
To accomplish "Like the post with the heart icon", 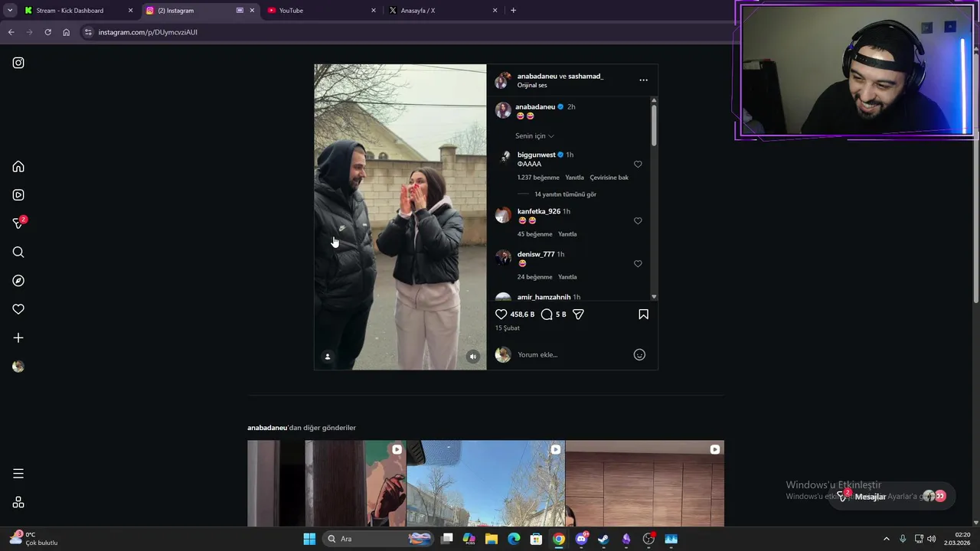I will pos(501,315).
